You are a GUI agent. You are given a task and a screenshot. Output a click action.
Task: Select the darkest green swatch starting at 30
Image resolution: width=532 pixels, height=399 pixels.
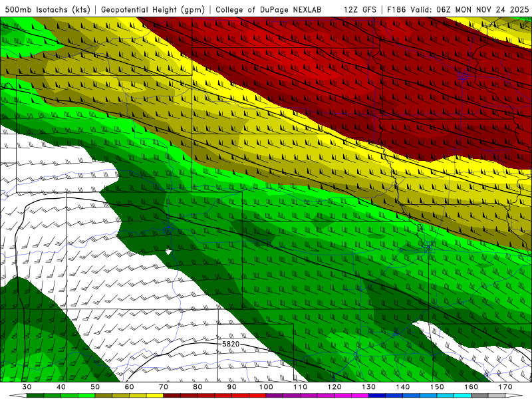point(35,396)
